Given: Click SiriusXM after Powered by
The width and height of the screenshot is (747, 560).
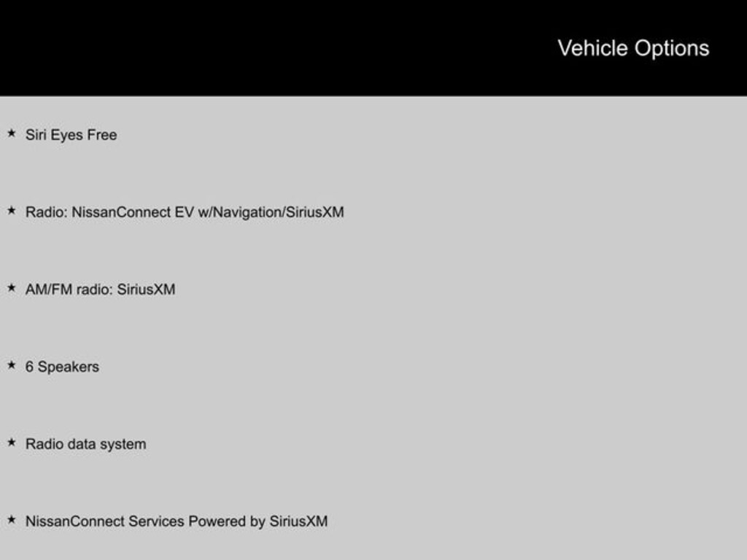Looking at the screenshot, I should tap(298, 521).
